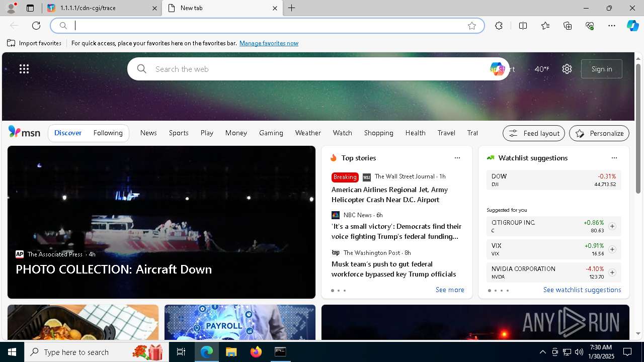Open the Sports category
The image size is (644, 362).
[179, 133]
